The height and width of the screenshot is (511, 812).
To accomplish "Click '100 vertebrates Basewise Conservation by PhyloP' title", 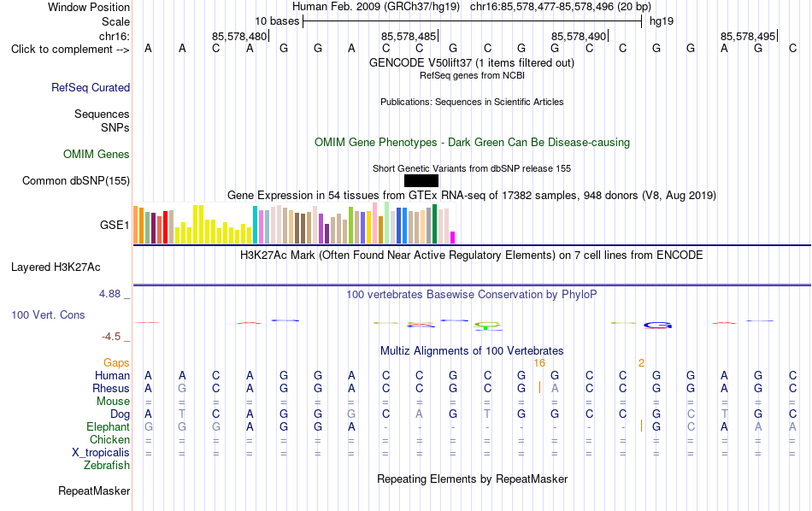I will point(472,295).
